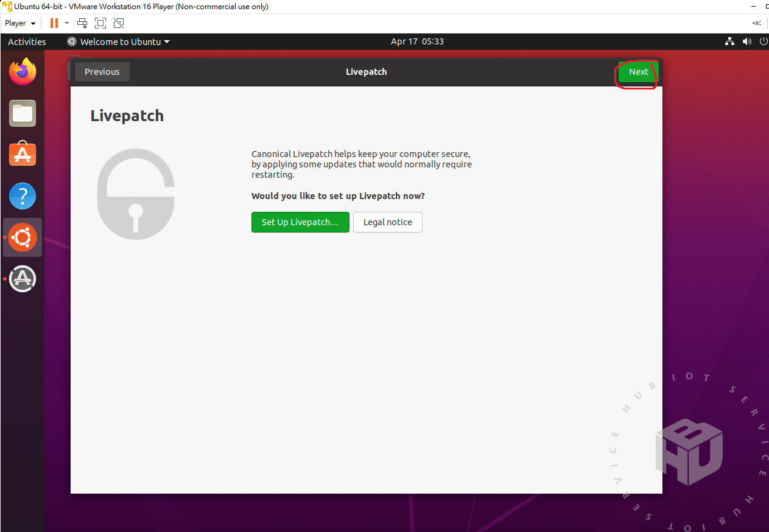This screenshot has height=532, width=769.
Task: Click the "Canonical Livepatch helps keep" paragraph
Action: pos(362,164)
